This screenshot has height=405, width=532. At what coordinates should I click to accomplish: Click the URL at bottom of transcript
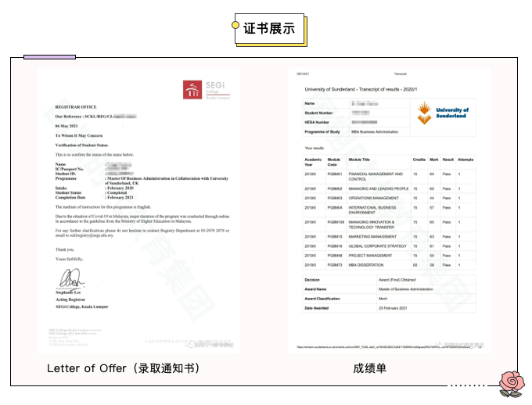pyautogui.click(x=389, y=347)
